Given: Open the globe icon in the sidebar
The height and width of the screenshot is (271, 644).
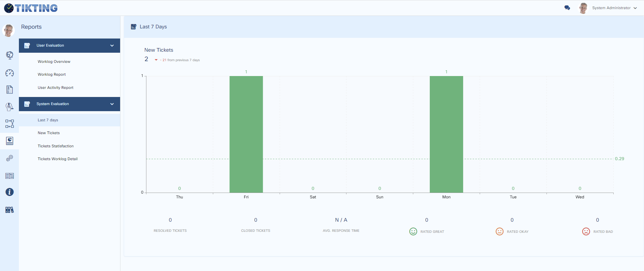Looking at the screenshot, I should [x=9, y=55].
